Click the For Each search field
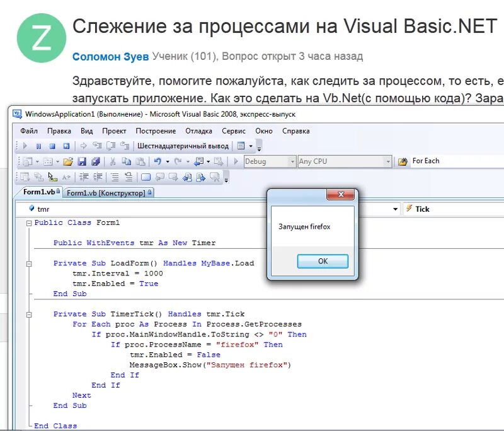 coord(457,161)
